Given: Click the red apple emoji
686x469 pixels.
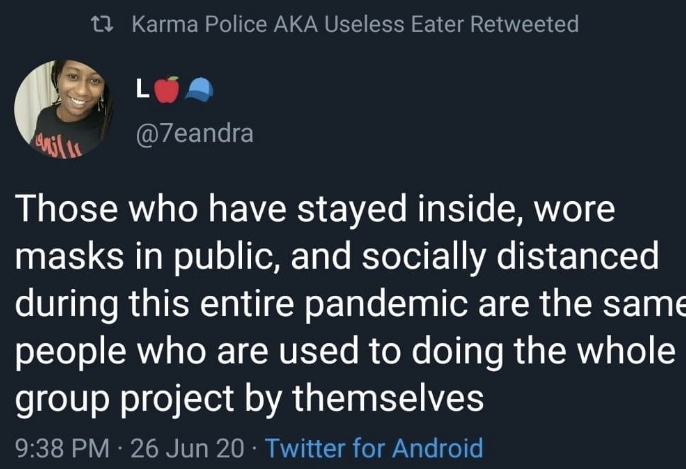Looking at the screenshot, I should (167, 90).
